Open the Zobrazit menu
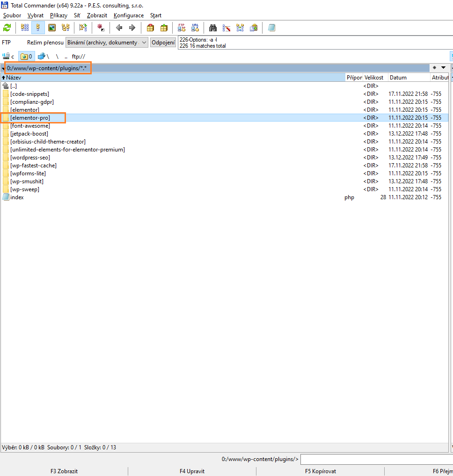Screen dimensions: 453x476 click(x=97, y=15)
